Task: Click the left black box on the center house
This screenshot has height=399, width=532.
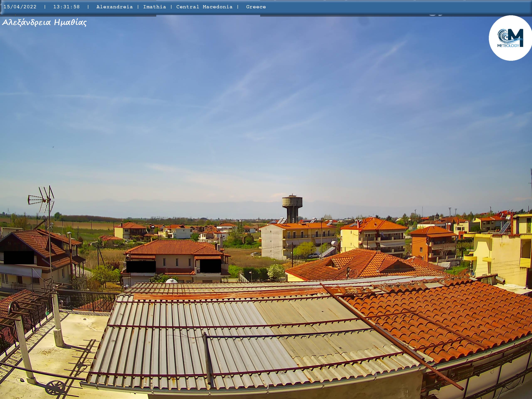Action: point(141,267)
